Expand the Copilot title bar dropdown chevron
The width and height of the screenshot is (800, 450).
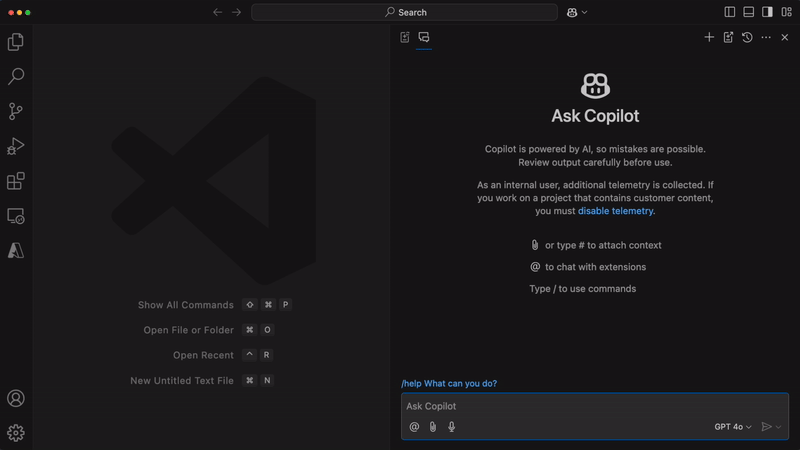click(x=585, y=12)
